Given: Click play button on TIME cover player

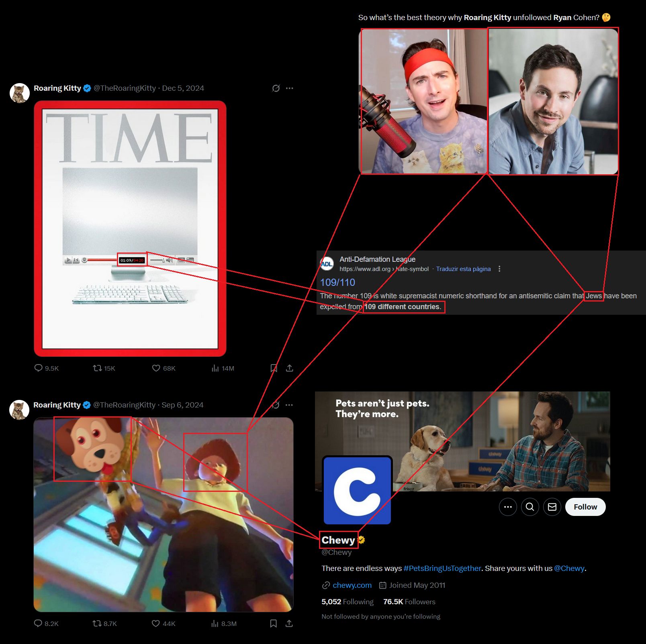Looking at the screenshot, I should click(68, 260).
